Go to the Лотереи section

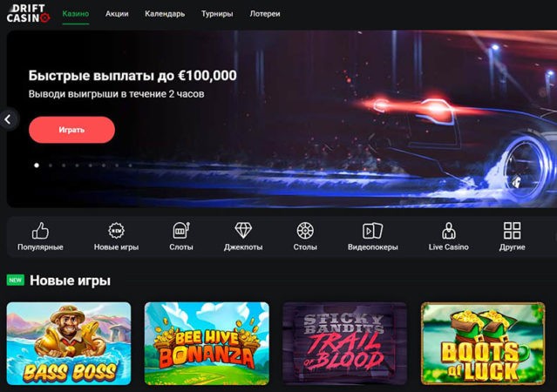coord(265,14)
